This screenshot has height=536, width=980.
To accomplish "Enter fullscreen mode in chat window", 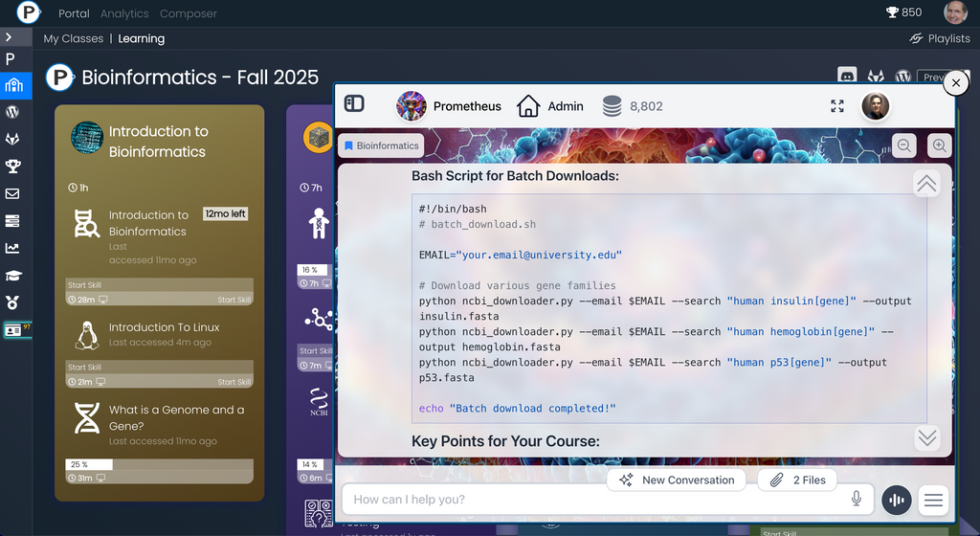I will coord(837,106).
